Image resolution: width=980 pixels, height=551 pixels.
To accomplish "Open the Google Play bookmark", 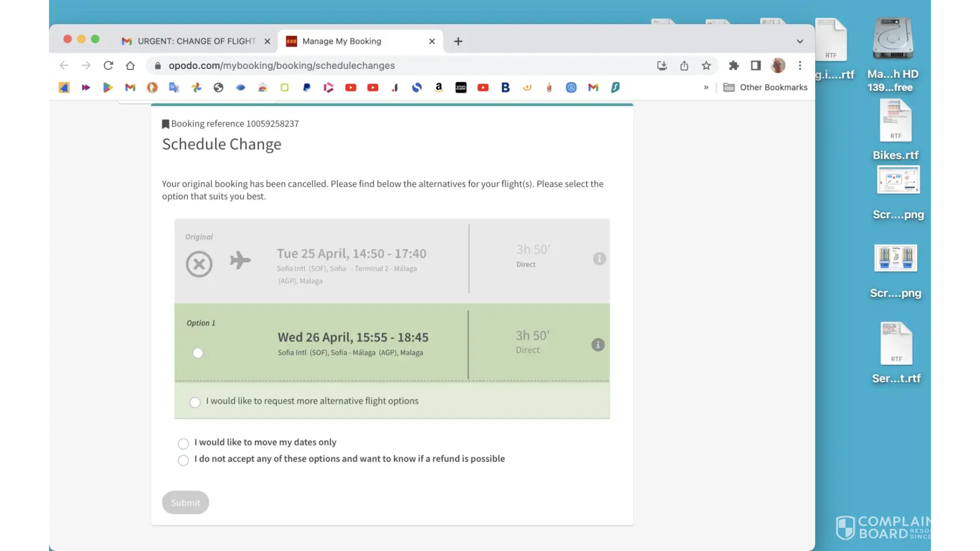I will coord(108,87).
